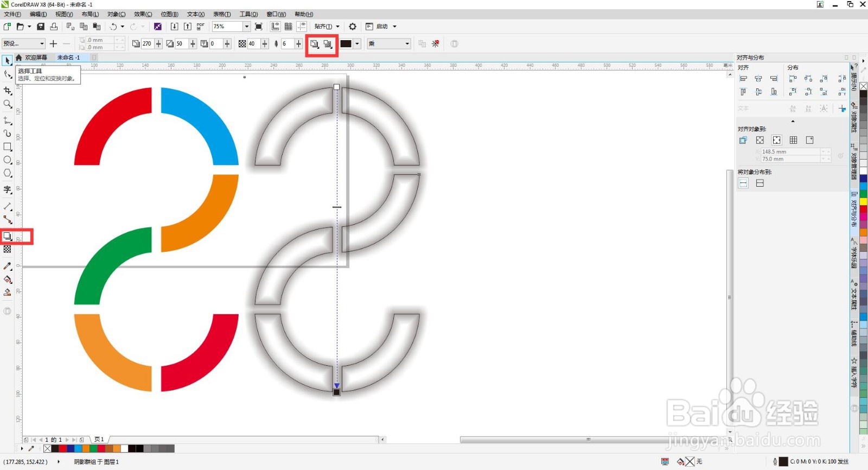The width and height of the screenshot is (868, 470).
Task: Select the Polygon tool
Action: pos(8,173)
